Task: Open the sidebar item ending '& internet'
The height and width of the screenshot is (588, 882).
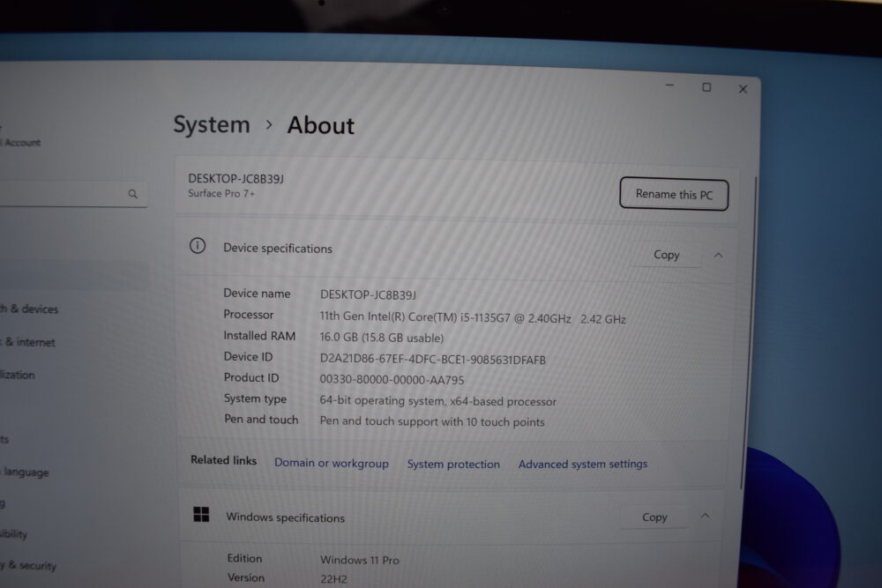Action: (28, 342)
